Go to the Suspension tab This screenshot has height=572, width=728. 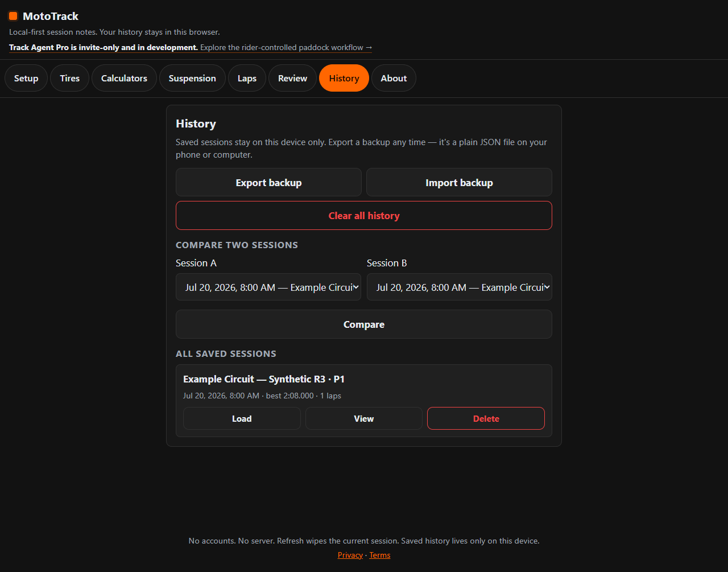point(192,78)
